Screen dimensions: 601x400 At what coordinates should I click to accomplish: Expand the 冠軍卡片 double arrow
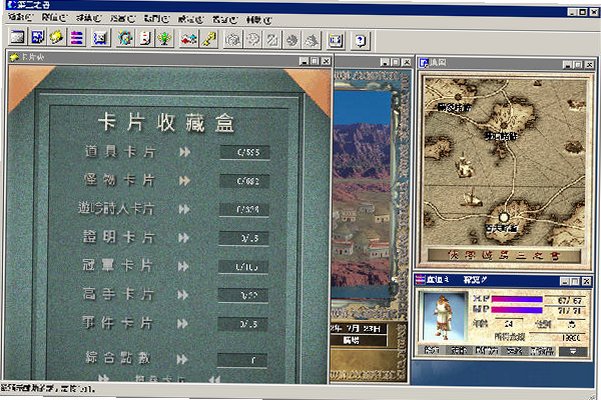183,266
